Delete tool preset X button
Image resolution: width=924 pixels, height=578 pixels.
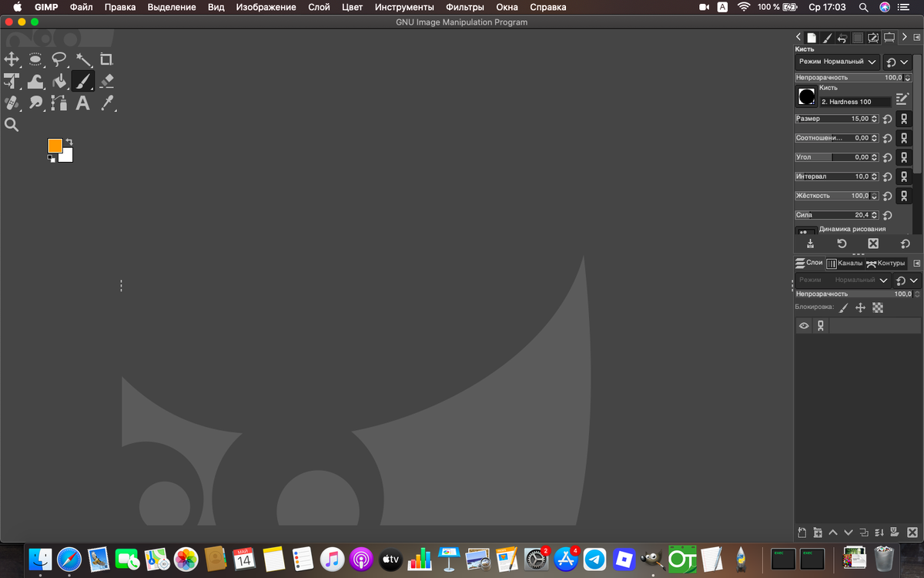tap(873, 244)
